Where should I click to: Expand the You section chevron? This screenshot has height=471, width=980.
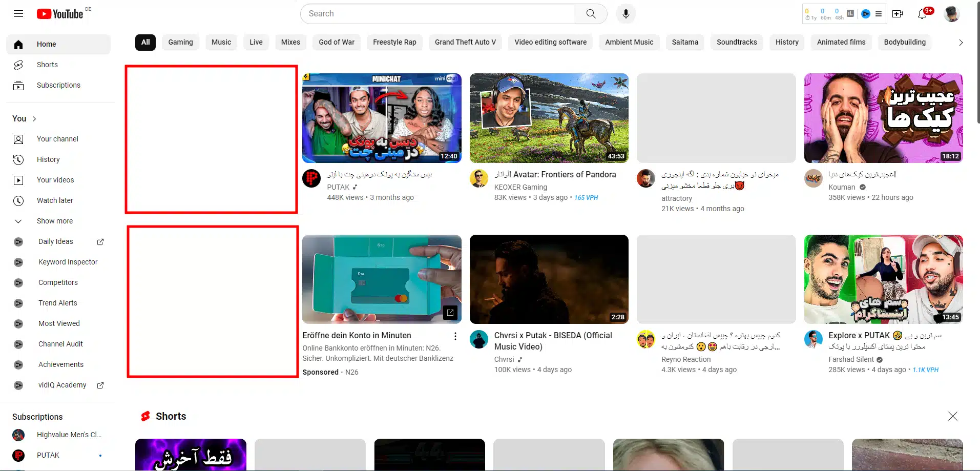click(x=34, y=119)
